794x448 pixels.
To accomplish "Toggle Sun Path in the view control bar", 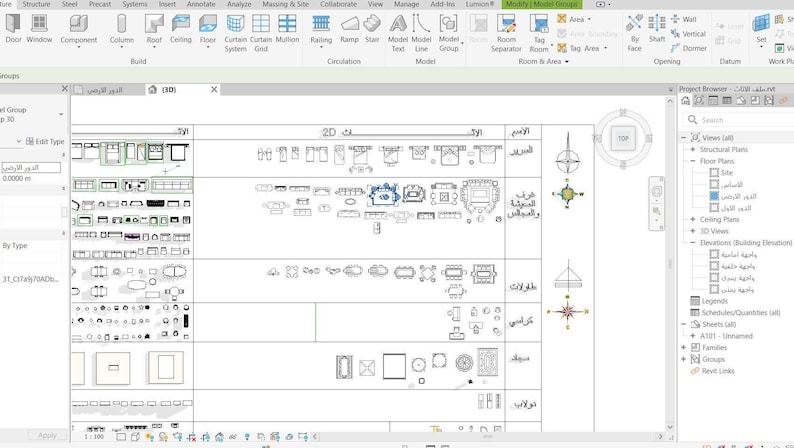I will [x=149, y=436].
